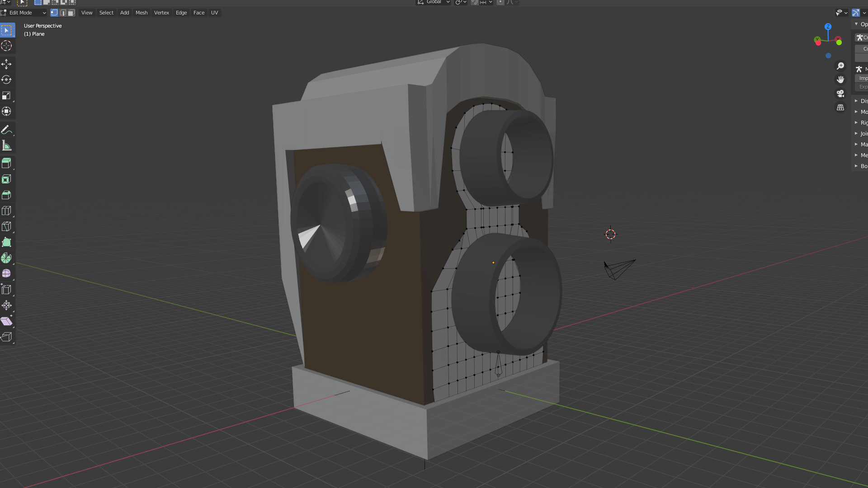Open the Select menu
The height and width of the screenshot is (488, 868).
tap(106, 13)
